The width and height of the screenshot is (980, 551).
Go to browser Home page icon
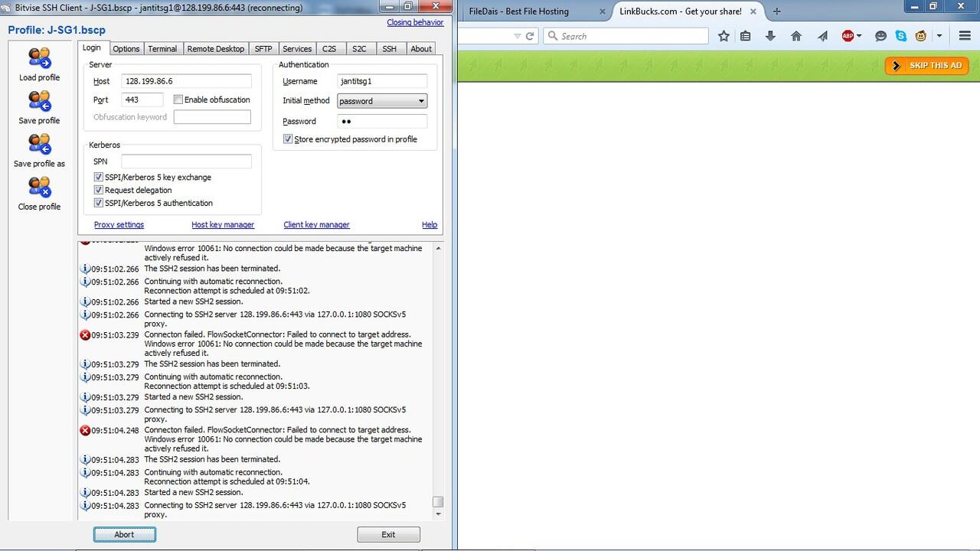point(796,36)
